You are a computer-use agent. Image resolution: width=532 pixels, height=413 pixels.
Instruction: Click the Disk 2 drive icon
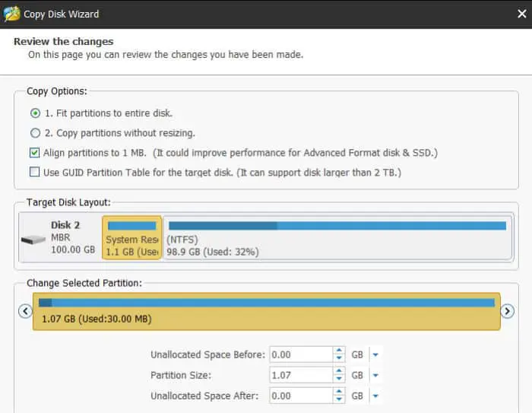(x=33, y=239)
